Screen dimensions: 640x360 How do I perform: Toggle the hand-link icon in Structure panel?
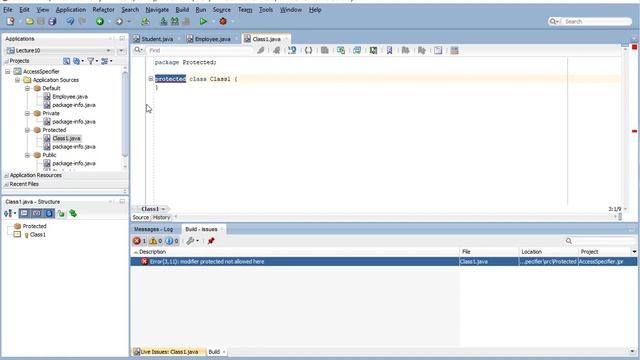pos(61,213)
